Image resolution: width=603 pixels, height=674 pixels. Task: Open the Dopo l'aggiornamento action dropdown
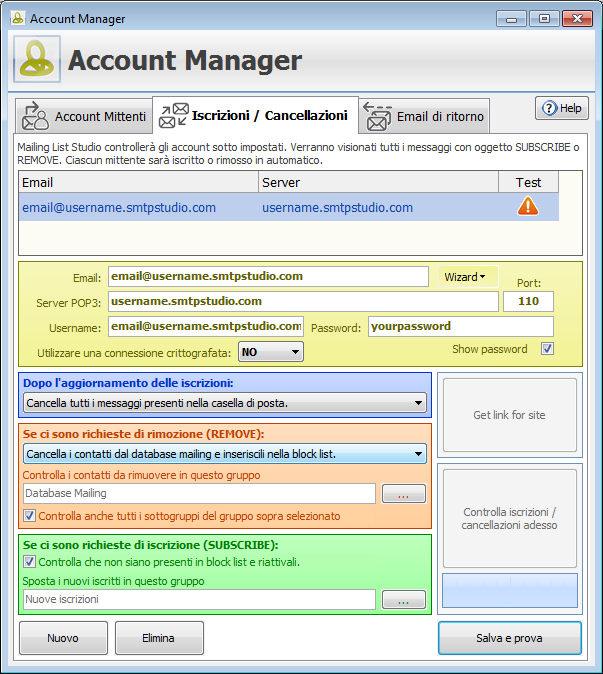tap(224, 403)
